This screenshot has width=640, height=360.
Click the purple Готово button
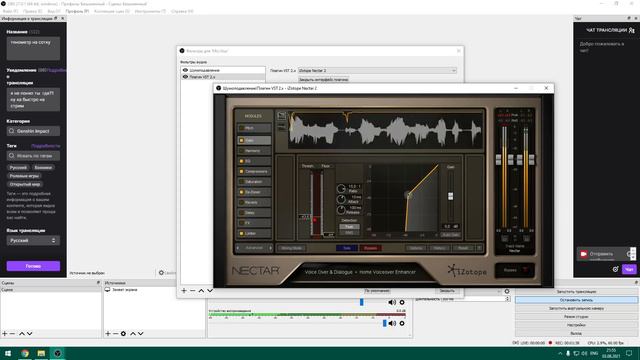(x=33, y=266)
